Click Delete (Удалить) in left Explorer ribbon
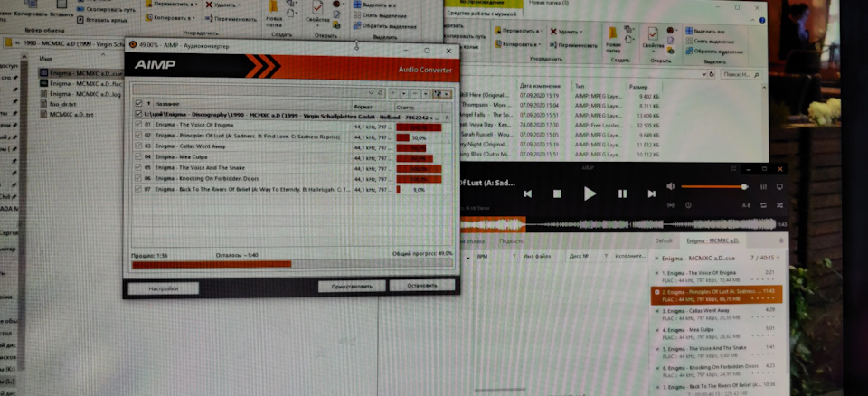 222,5
